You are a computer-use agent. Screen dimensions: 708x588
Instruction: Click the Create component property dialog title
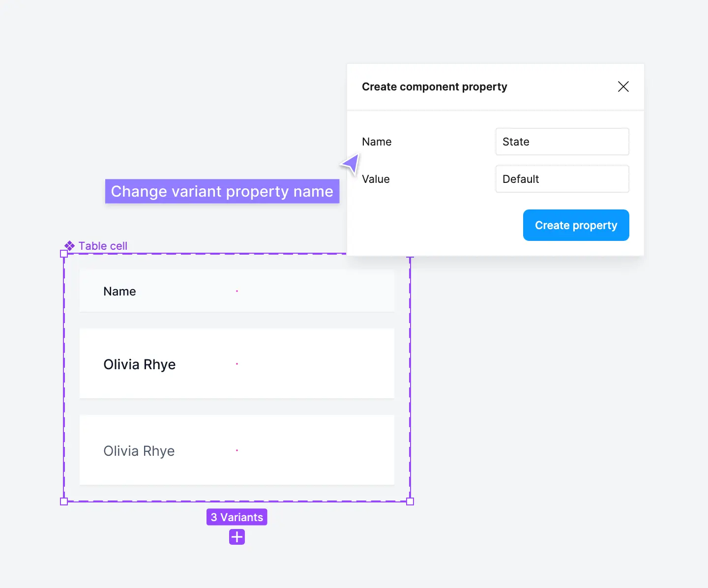pos(434,87)
